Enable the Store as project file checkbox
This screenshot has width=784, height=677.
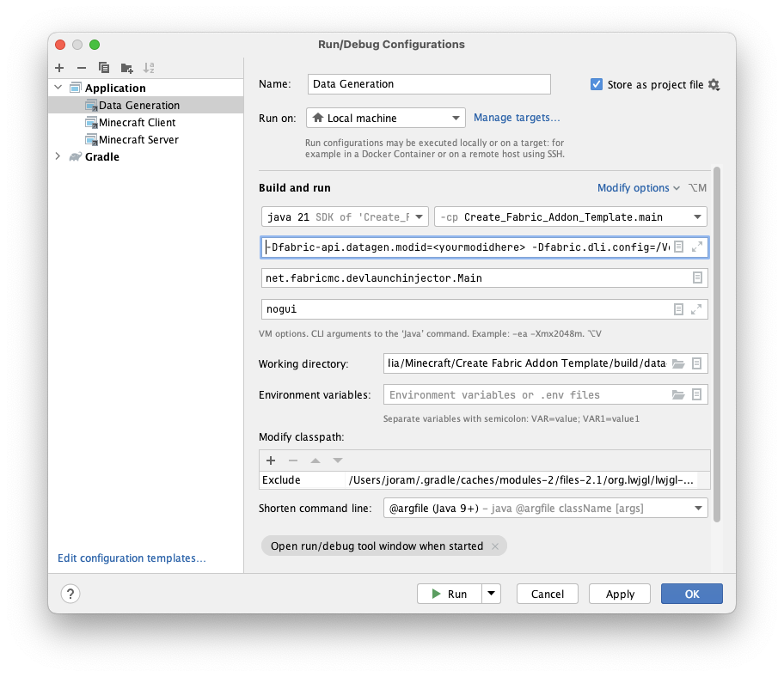click(x=597, y=84)
